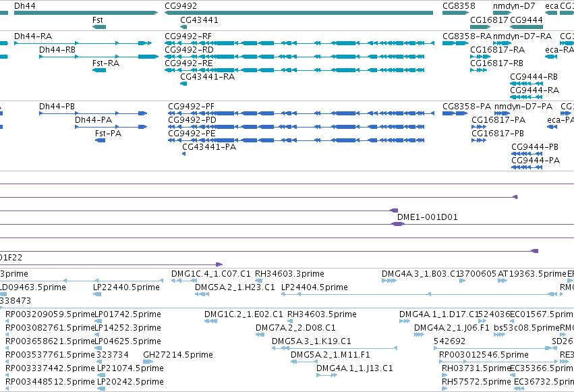Click EST RH57572.5prime
574x392 pixels.
click(x=444, y=389)
